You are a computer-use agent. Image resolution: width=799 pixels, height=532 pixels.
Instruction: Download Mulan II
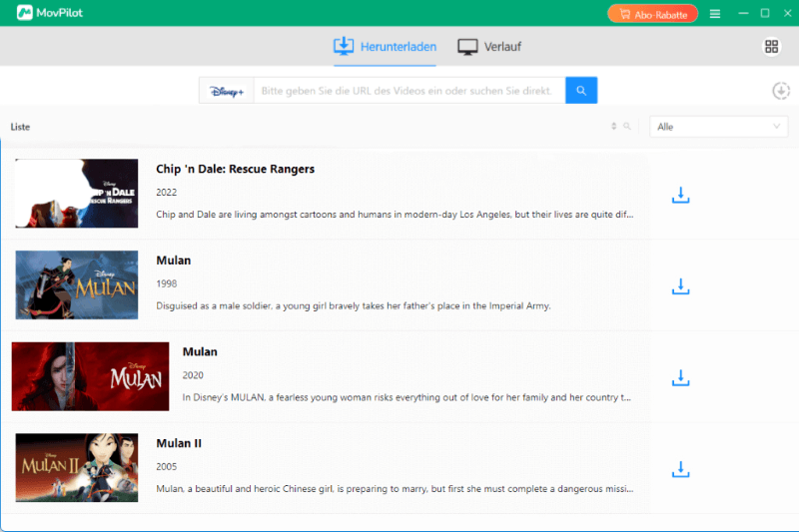point(680,470)
